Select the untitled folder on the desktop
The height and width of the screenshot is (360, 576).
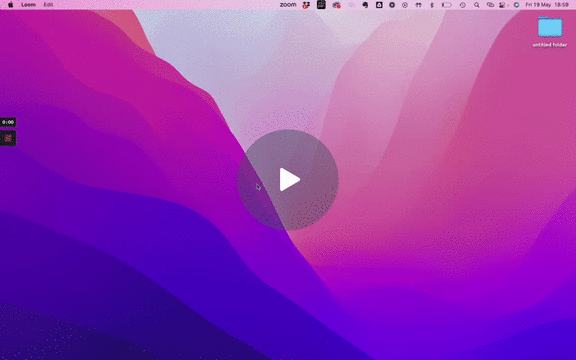550,32
